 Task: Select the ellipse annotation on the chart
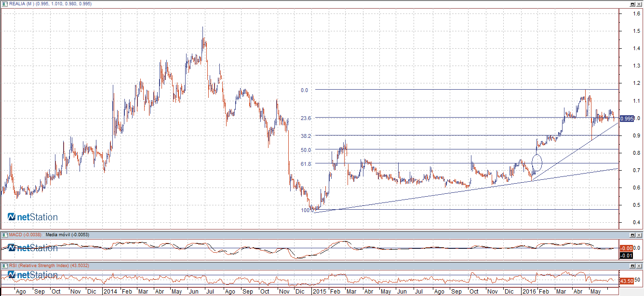point(537,163)
